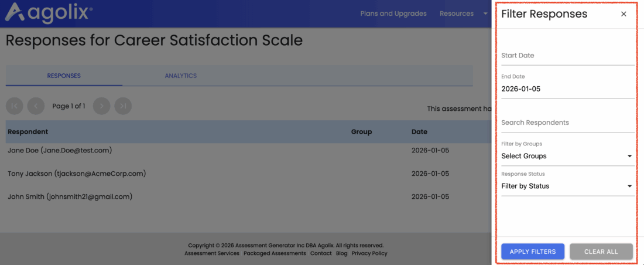644x265 pixels.
Task: Click the Start Date field
Action: click(x=567, y=56)
